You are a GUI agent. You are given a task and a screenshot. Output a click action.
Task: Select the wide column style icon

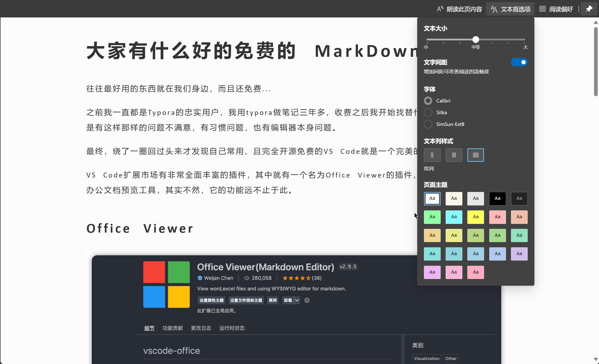point(475,155)
